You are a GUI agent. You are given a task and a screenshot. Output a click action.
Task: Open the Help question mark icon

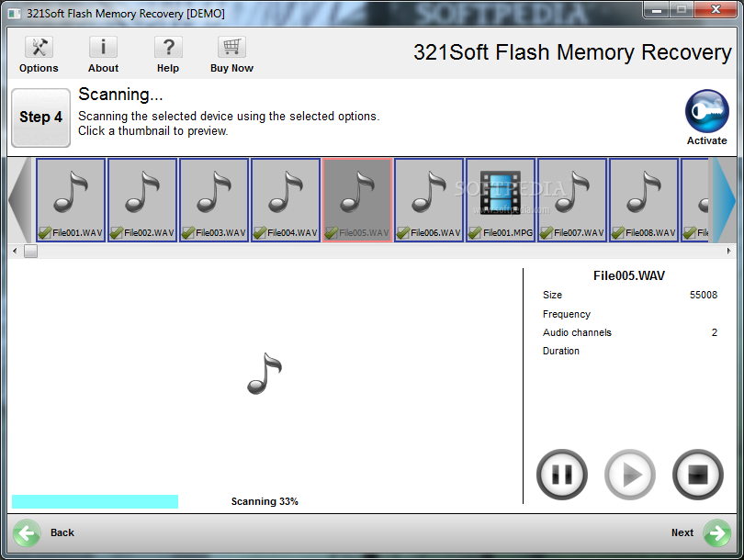pos(168,48)
